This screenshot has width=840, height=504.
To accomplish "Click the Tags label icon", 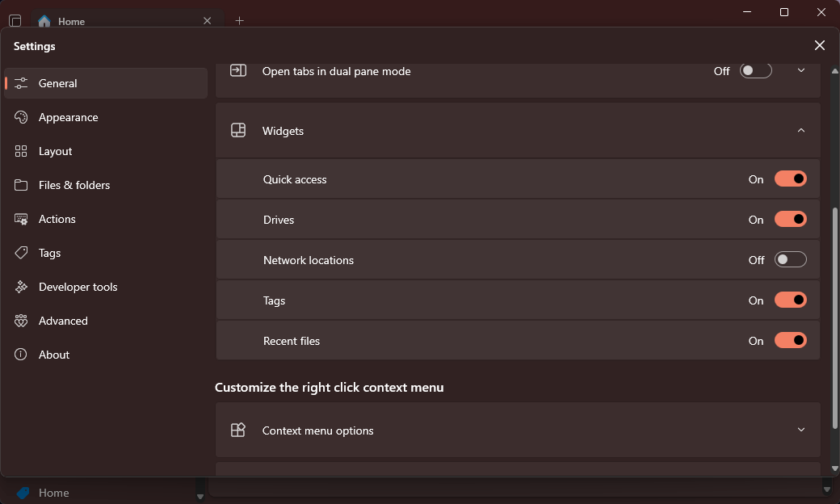I will [22, 253].
